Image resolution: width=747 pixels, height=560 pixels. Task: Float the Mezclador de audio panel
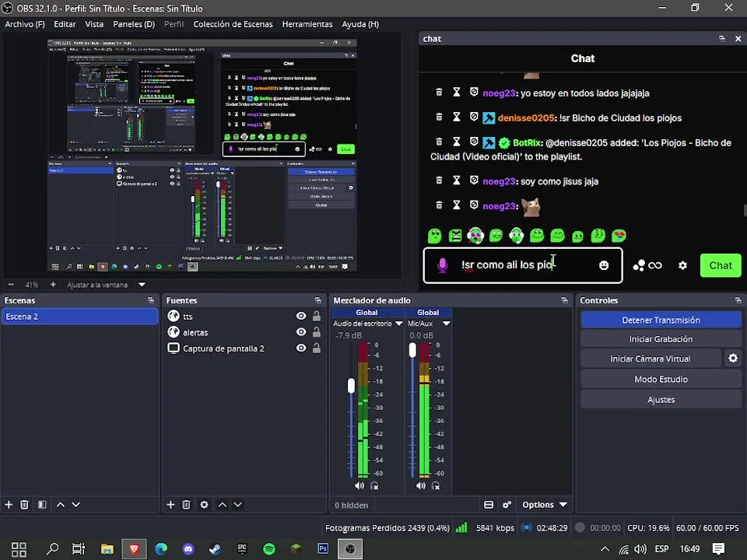(x=565, y=300)
